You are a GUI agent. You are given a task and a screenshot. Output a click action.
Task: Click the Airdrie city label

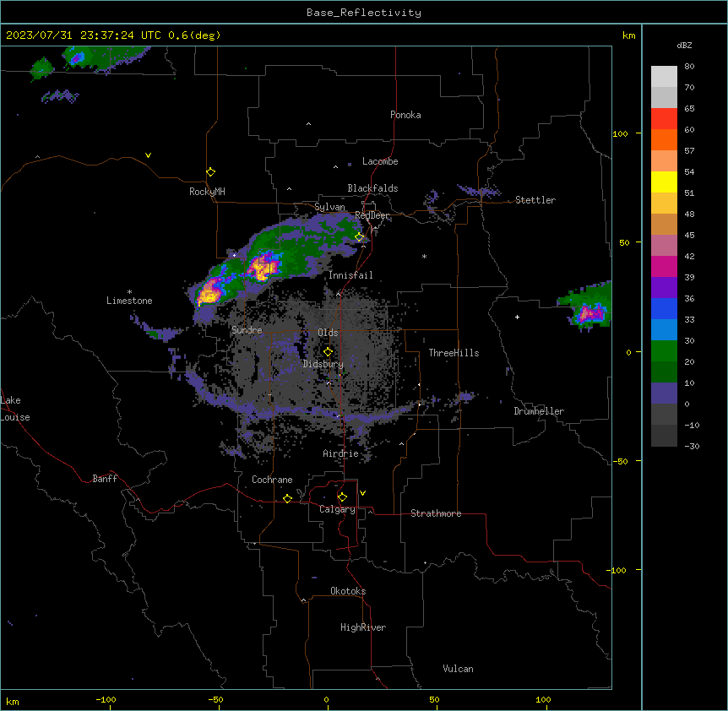tap(341, 453)
